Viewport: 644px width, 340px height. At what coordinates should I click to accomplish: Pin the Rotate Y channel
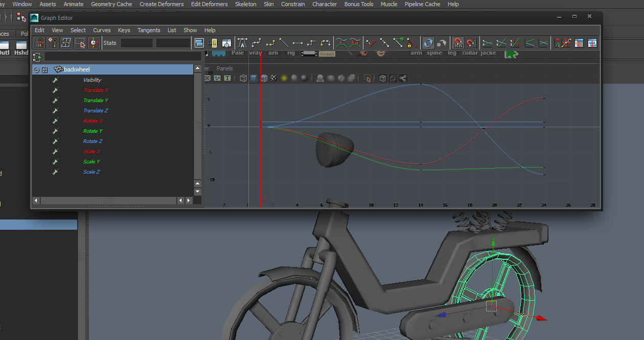click(55, 131)
